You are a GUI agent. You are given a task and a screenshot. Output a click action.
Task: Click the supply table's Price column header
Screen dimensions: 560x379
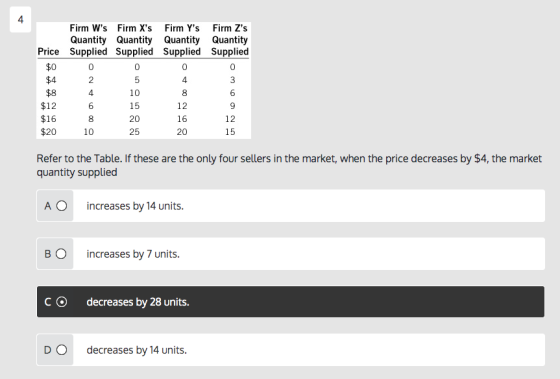click(48, 52)
